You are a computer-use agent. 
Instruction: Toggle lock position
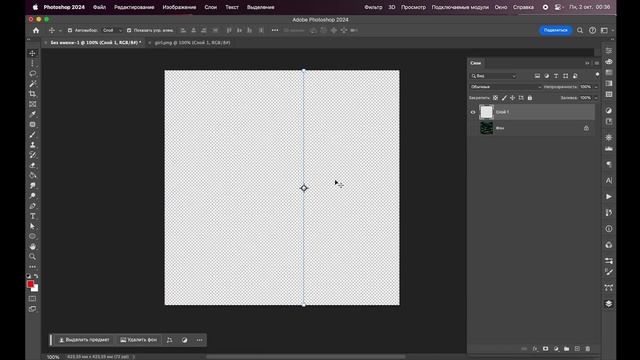(x=513, y=98)
